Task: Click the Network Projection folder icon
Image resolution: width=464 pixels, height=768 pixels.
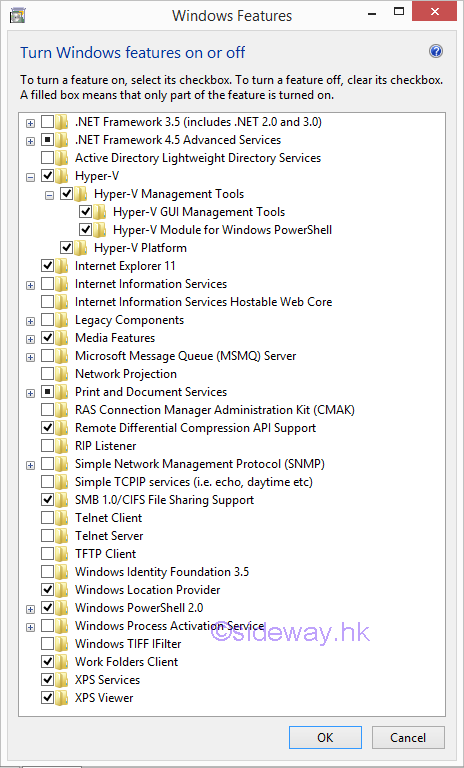Action: [x=62, y=374]
